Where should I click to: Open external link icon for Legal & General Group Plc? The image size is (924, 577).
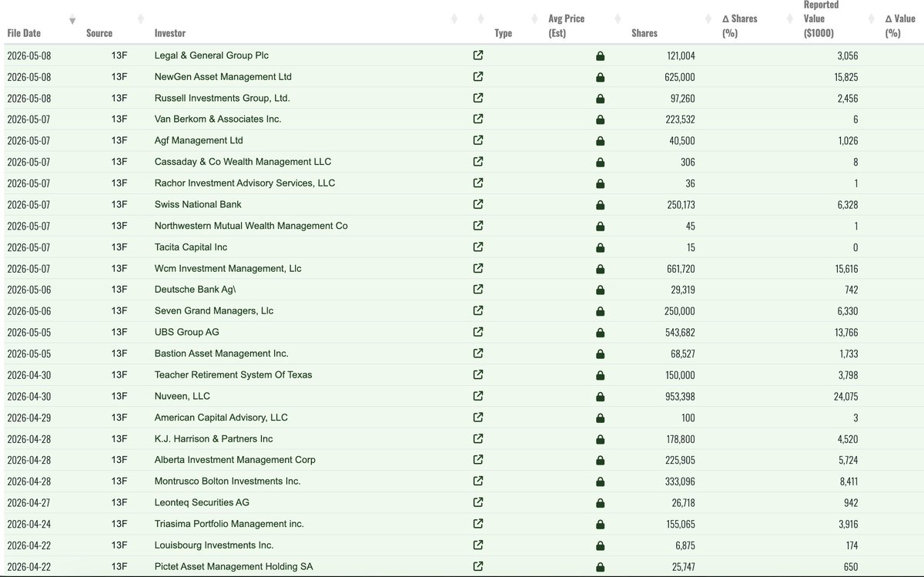point(478,55)
